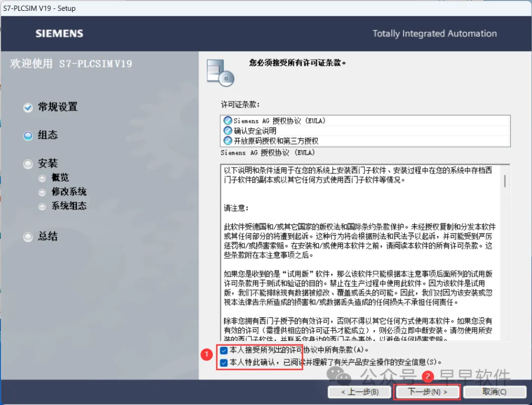Click the license text scrollbar thumb
Image resolution: width=532 pixels, height=405 pixels.
point(505,181)
